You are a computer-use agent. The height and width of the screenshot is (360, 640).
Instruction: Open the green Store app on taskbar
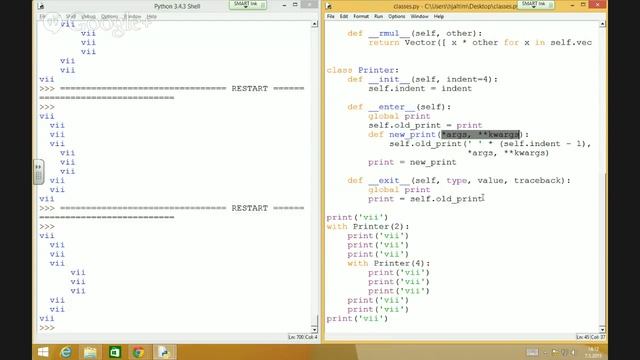pyautogui.click(x=115, y=352)
